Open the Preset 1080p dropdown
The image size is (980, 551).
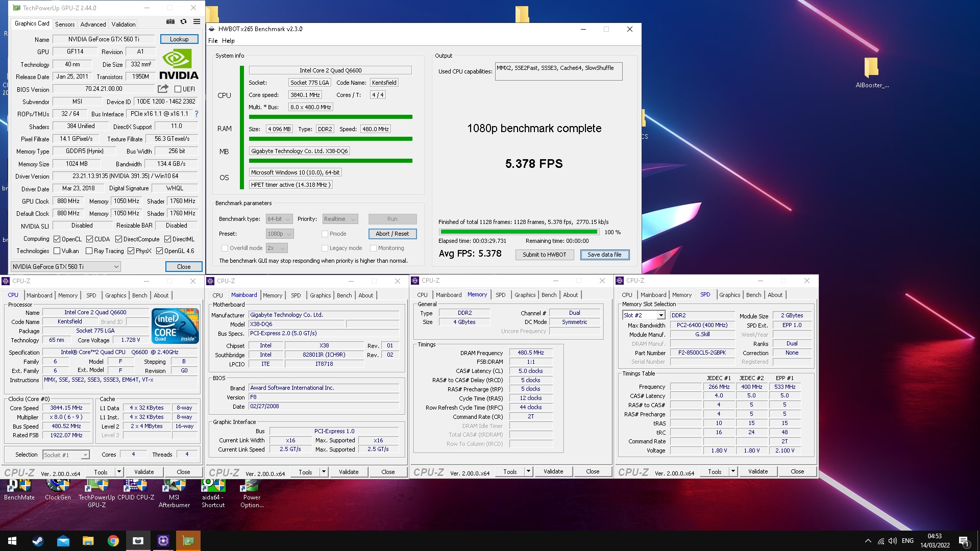pos(280,234)
